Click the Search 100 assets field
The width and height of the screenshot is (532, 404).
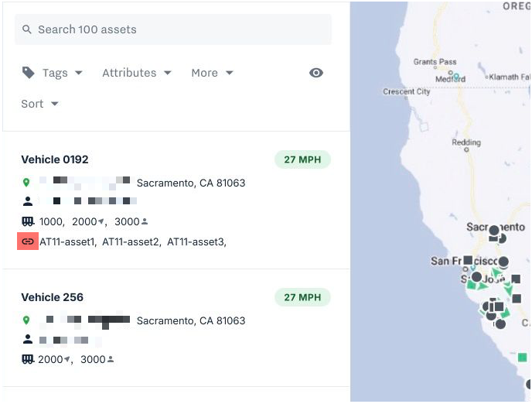coord(173,29)
